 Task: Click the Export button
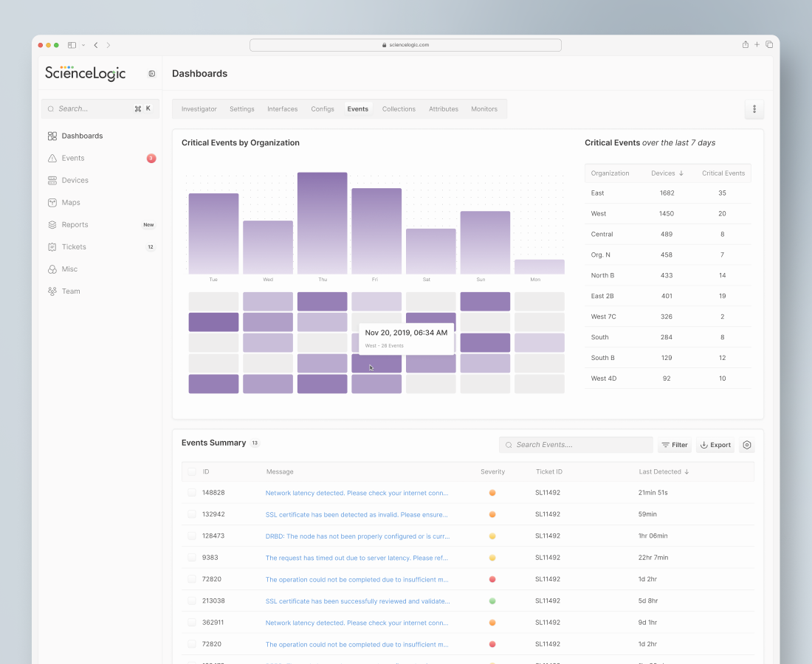tap(715, 445)
